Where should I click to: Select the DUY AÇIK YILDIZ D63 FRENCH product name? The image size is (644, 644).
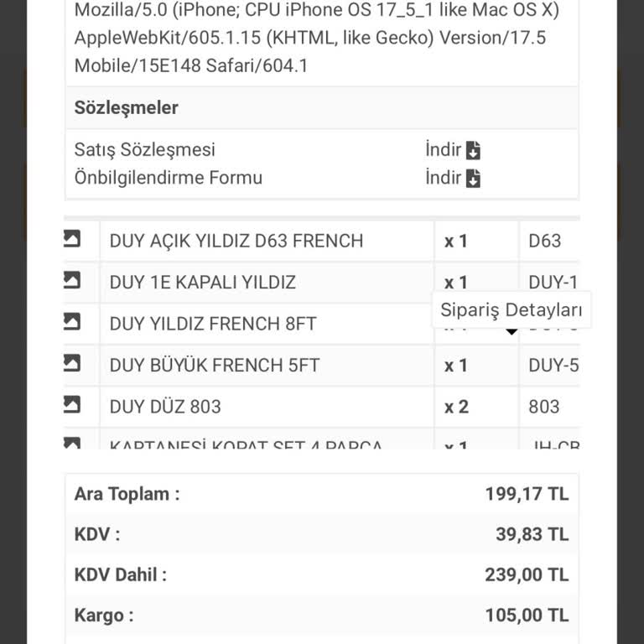[236, 241]
